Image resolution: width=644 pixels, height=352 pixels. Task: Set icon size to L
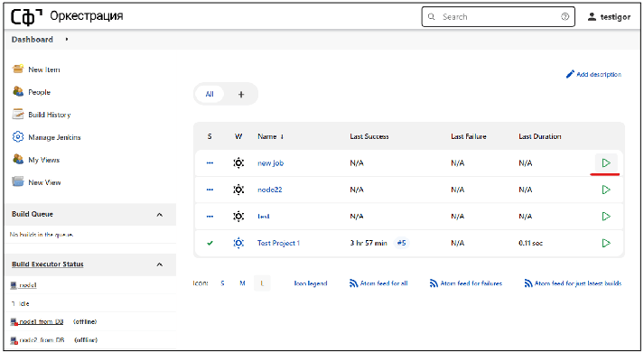[262, 283]
